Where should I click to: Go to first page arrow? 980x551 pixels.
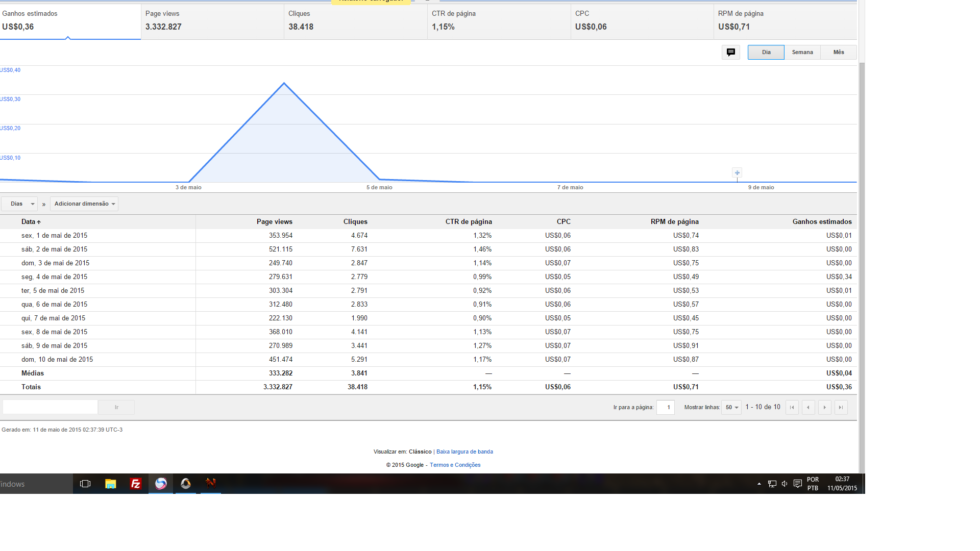(792, 407)
